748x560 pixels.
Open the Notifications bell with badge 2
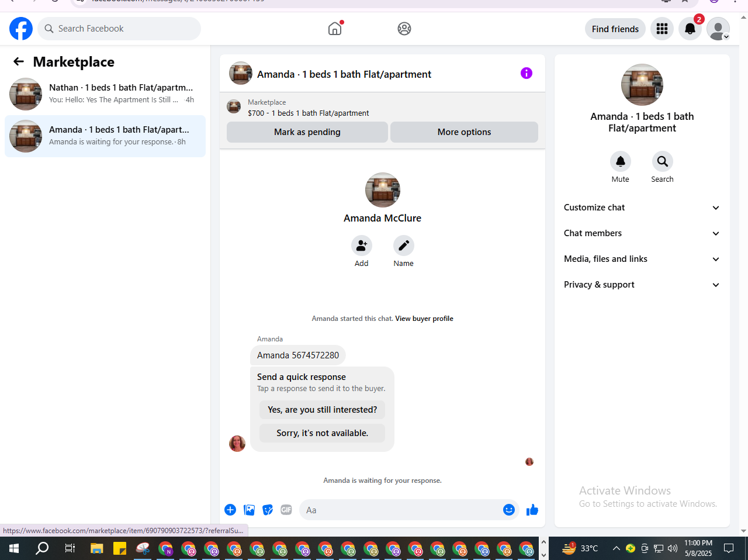coord(690,29)
